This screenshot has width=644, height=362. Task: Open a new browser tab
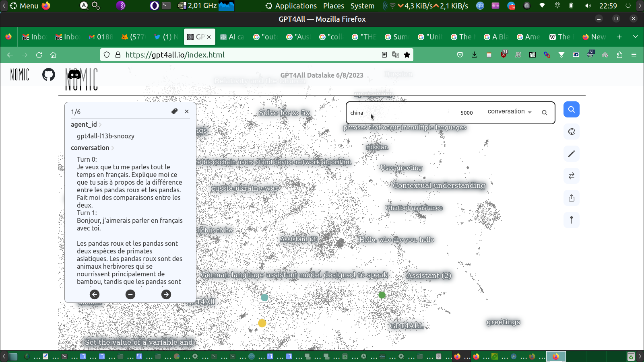[x=619, y=37]
